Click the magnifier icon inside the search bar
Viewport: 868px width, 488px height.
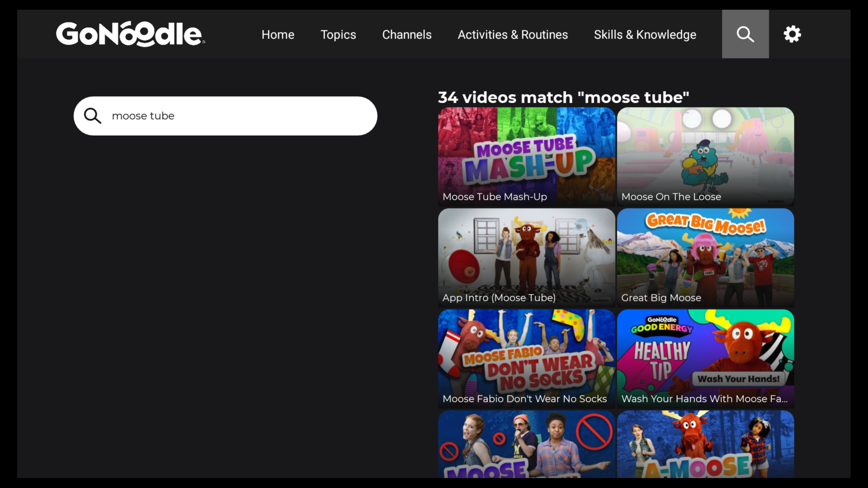coord(92,116)
